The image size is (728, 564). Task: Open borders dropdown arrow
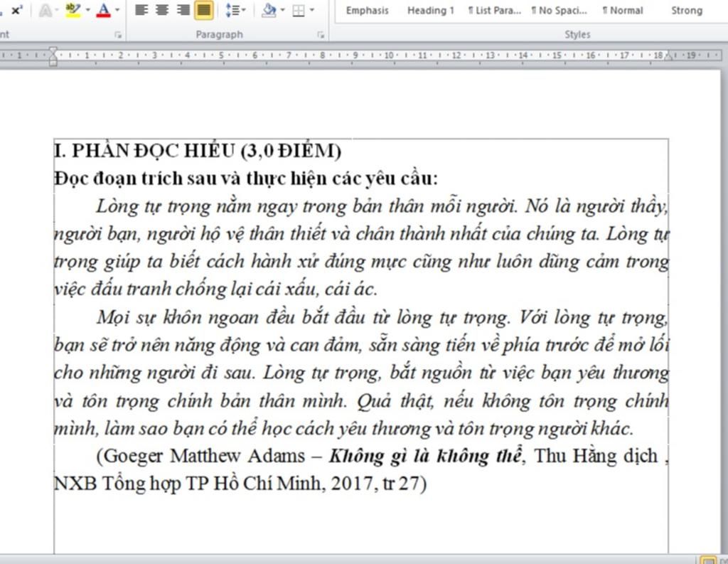pos(312,10)
